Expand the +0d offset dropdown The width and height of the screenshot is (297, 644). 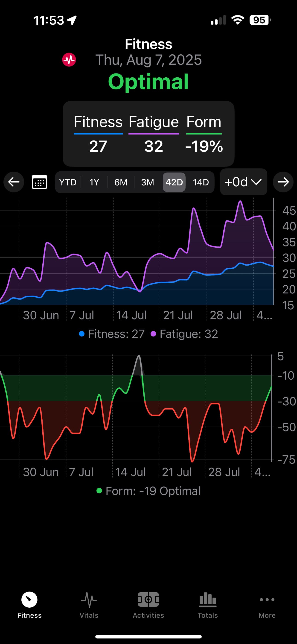[243, 182]
